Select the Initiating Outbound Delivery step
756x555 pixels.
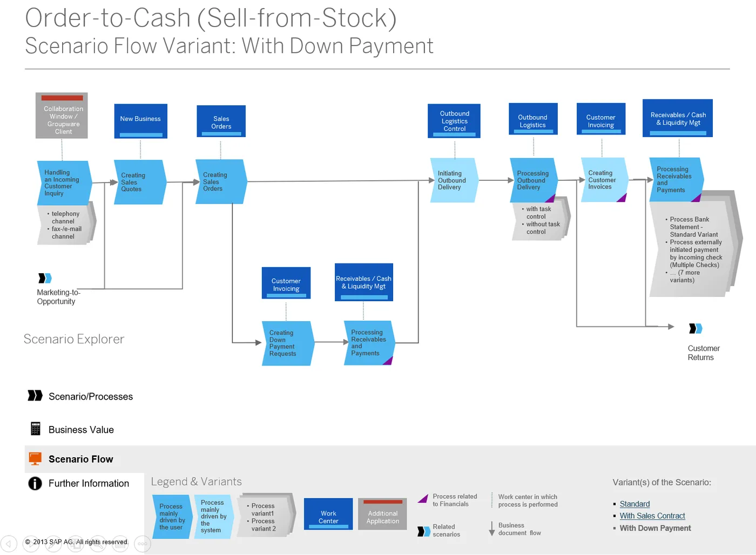454,180
